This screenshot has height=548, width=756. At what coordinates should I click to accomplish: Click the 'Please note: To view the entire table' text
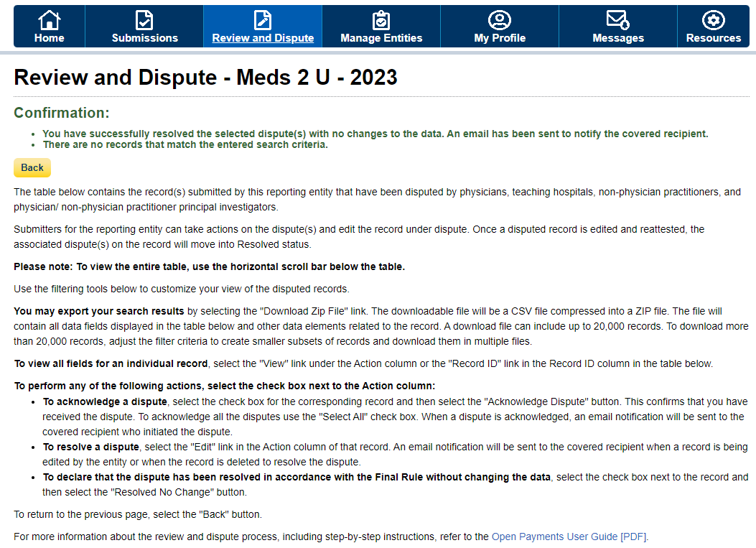(x=209, y=266)
